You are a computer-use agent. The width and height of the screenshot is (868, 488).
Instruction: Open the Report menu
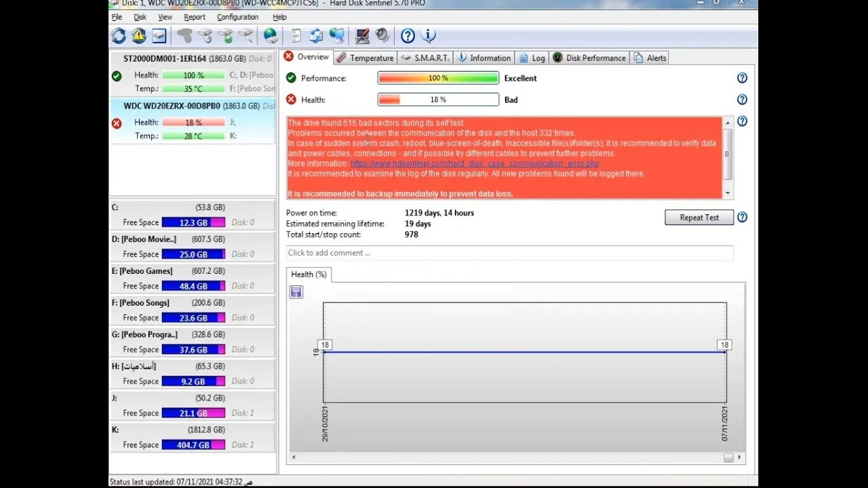point(195,17)
